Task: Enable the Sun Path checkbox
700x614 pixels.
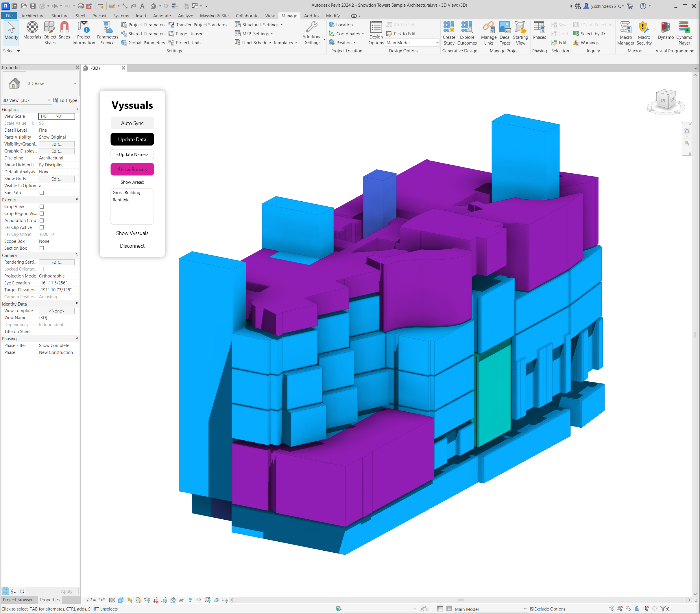Action: (42, 192)
